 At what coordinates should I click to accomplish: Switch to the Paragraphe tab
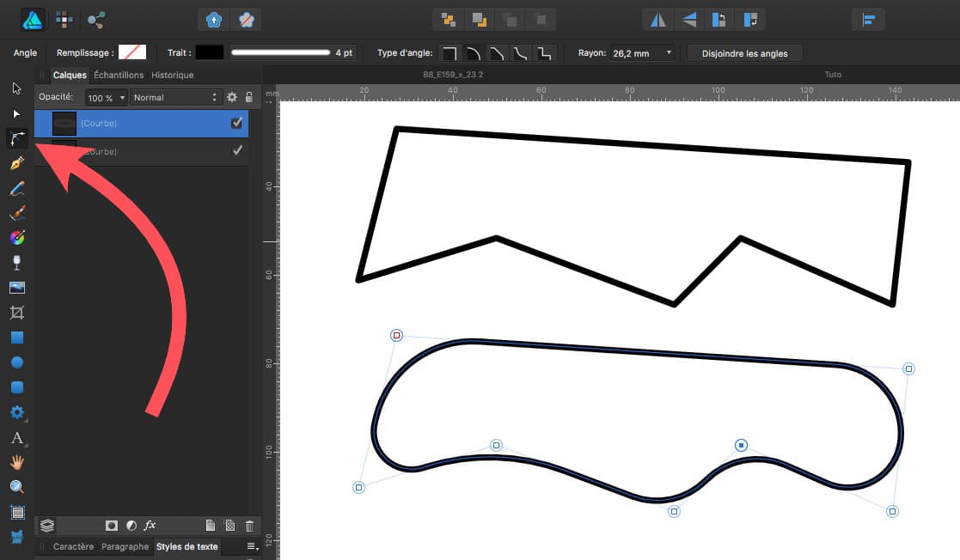pos(125,546)
